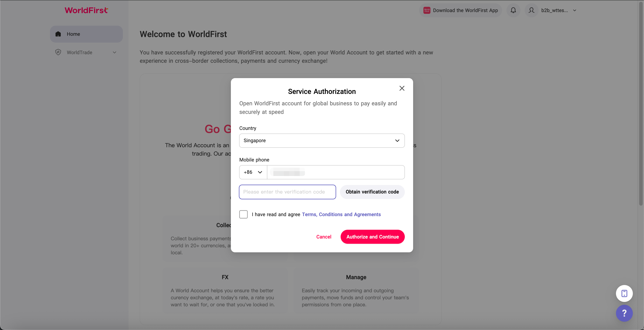Click the user profile avatar icon
Image resolution: width=644 pixels, height=330 pixels.
[531, 10]
